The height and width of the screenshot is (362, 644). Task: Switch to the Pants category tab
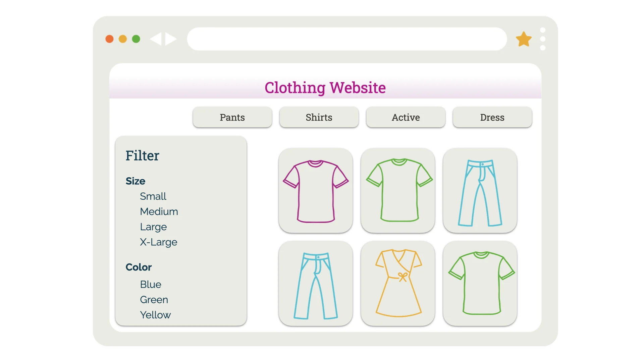pos(232,117)
